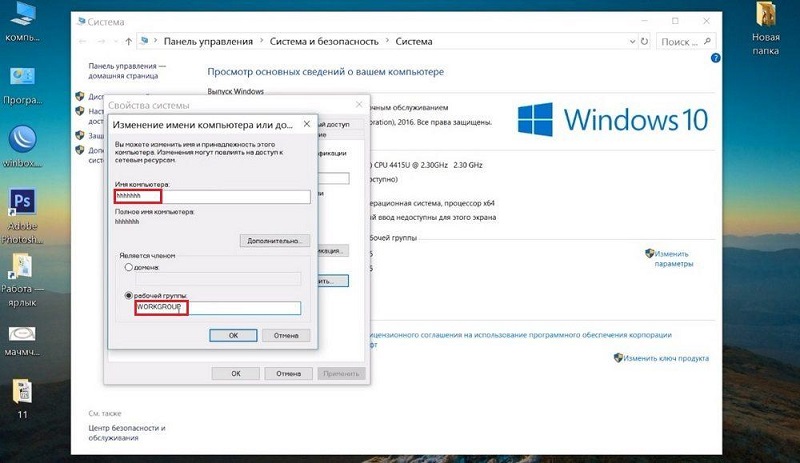Open the Работа — ярлык desktop shortcut
This screenshot has width=800, height=463.
[22, 267]
